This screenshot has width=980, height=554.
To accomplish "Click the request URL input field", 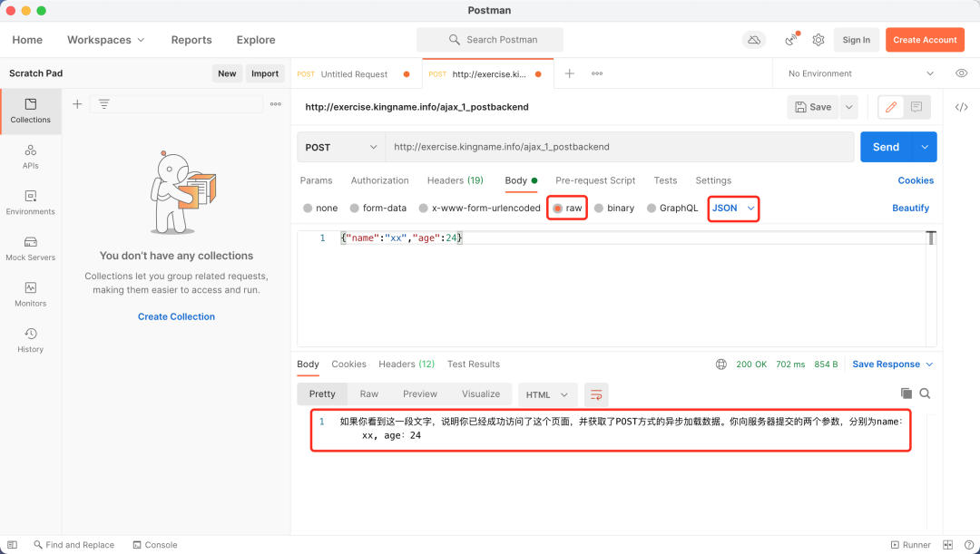I will click(620, 148).
